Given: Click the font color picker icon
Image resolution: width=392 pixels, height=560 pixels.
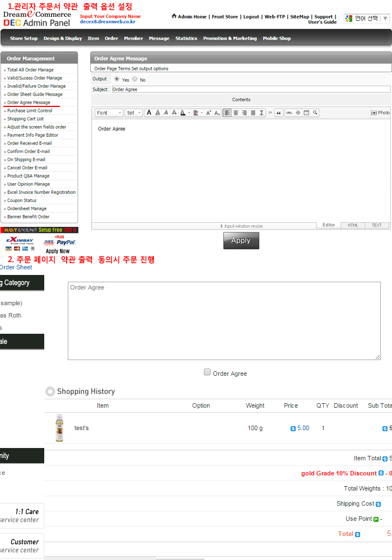Looking at the screenshot, I should pos(183,113).
